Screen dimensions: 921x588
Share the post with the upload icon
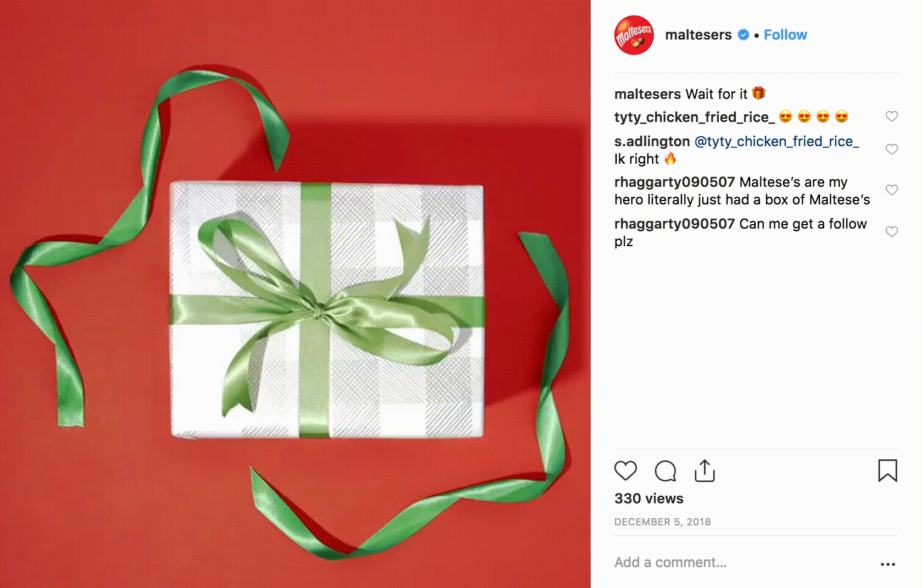pos(704,471)
